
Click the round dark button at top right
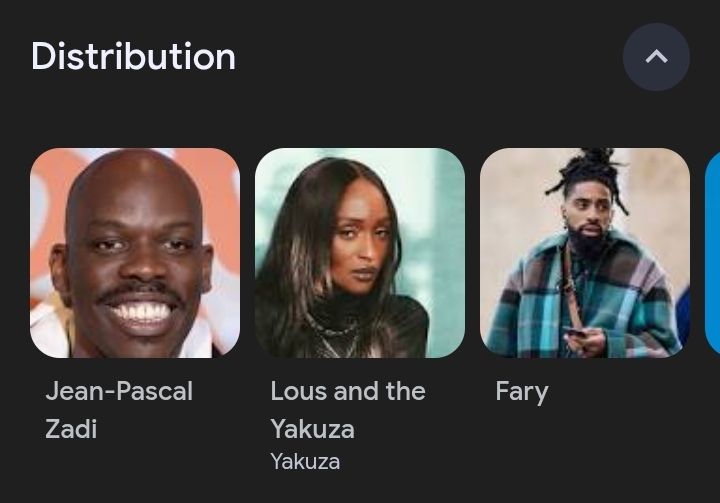click(x=656, y=57)
